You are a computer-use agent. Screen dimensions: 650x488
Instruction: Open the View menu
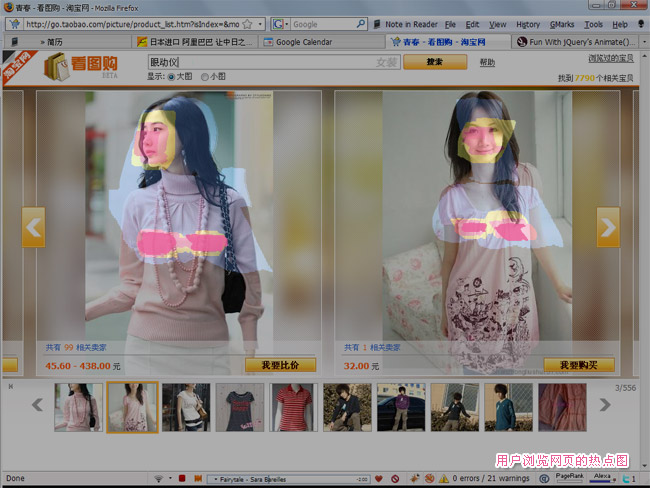(497, 24)
